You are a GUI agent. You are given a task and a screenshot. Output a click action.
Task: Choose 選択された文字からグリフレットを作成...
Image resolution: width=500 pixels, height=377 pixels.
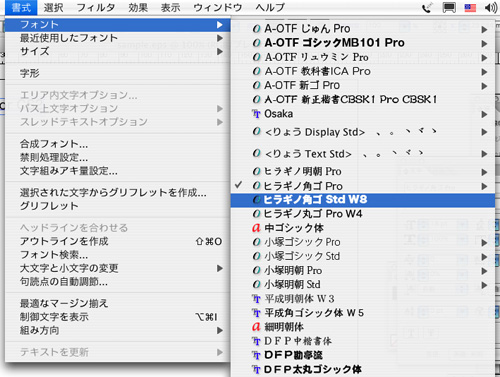[118, 192]
